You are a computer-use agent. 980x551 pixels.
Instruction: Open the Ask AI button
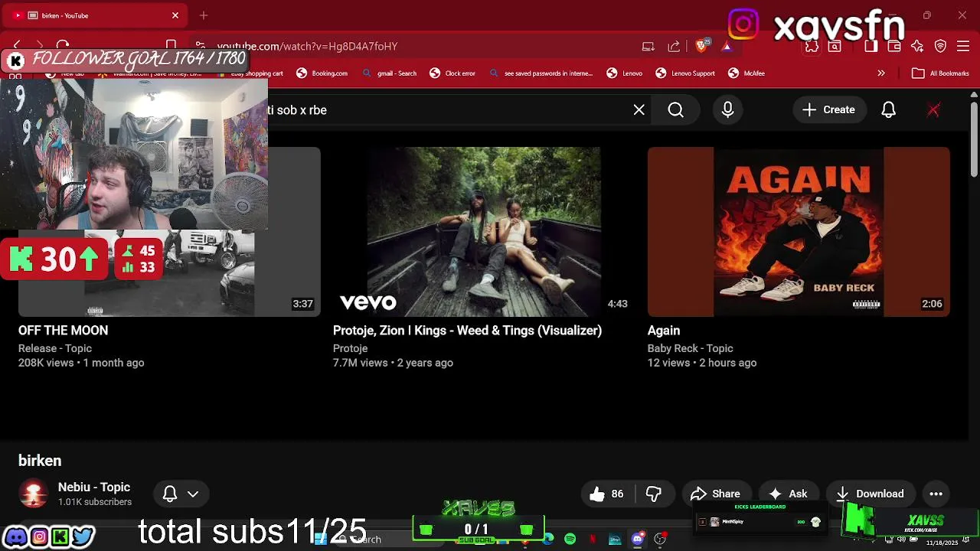[789, 494]
